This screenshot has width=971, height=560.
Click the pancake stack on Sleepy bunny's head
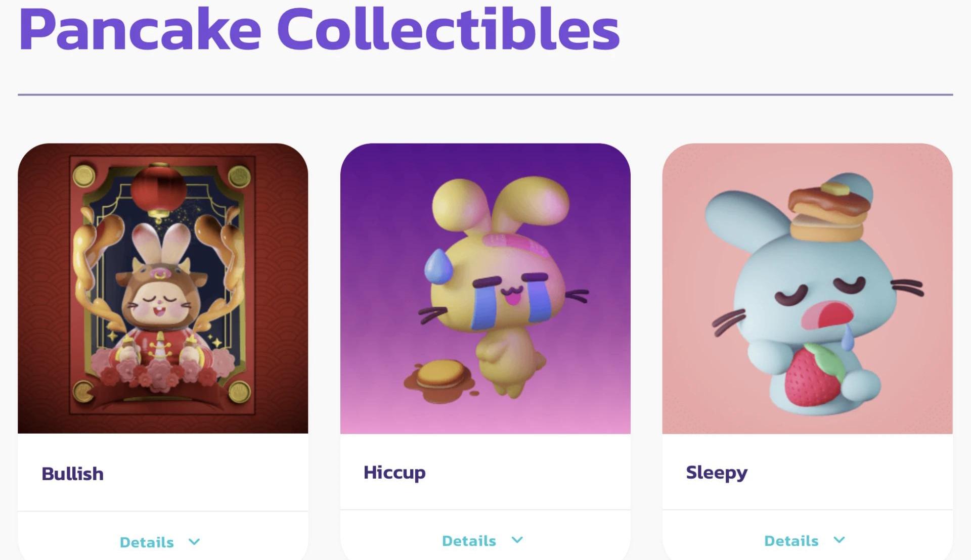coord(826,211)
